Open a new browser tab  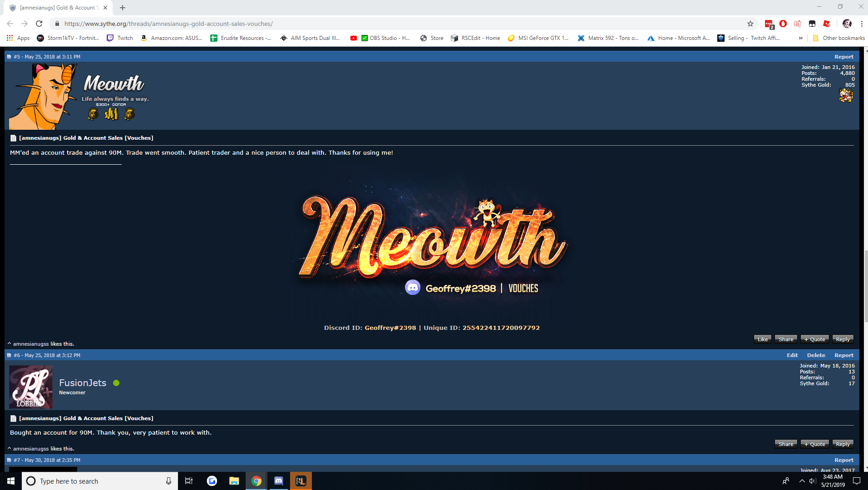(123, 8)
